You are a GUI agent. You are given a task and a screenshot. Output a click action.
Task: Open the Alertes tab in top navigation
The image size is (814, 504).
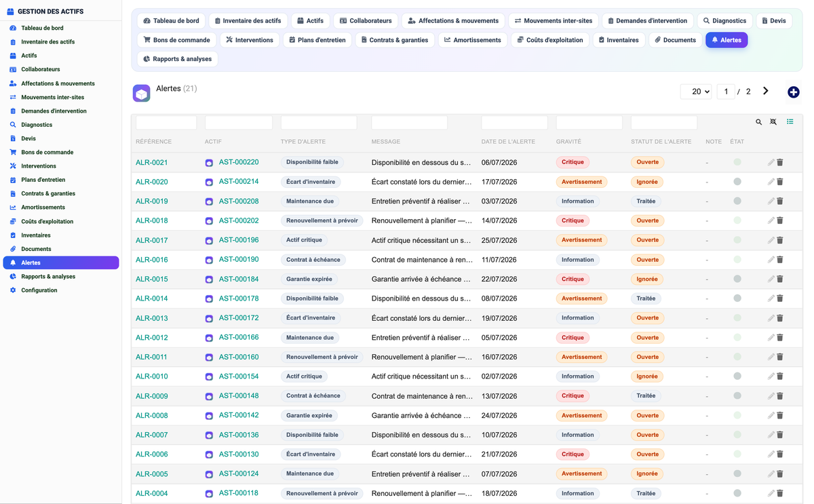click(726, 40)
